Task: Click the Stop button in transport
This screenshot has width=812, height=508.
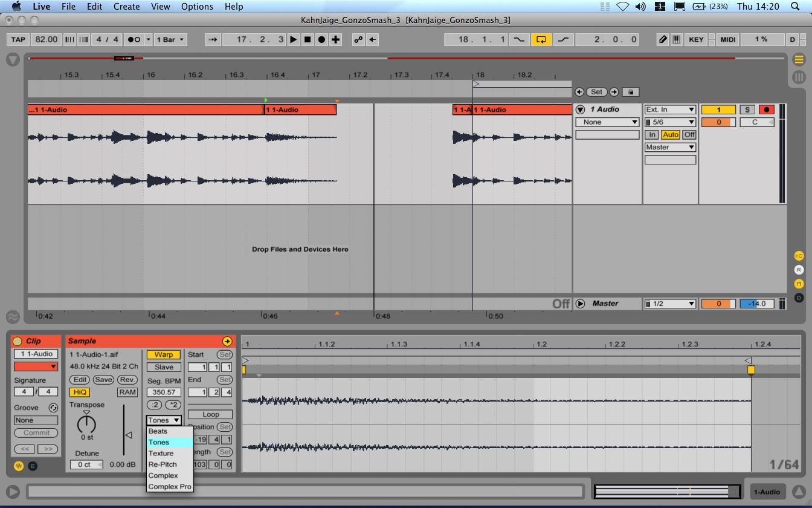Action: point(308,39)
